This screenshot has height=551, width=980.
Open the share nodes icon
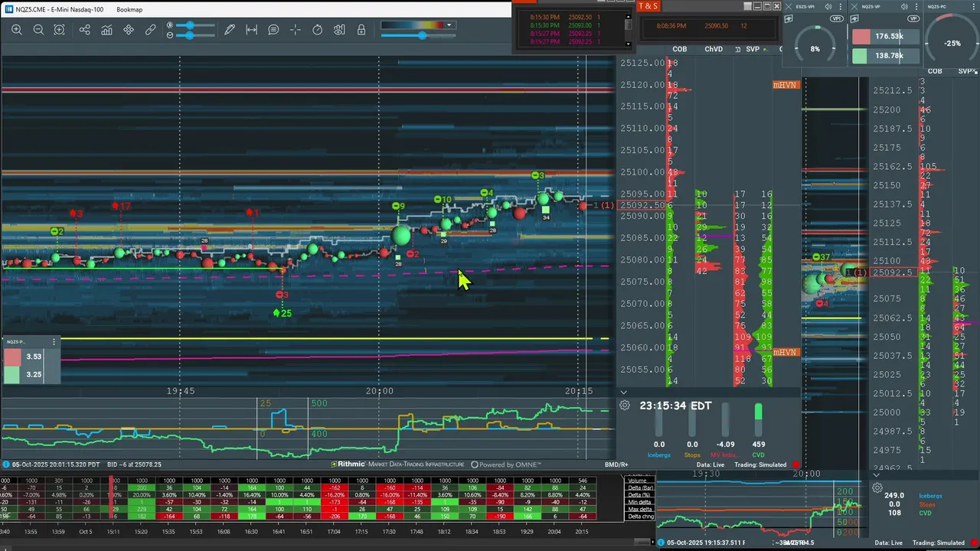pos(84,30)
